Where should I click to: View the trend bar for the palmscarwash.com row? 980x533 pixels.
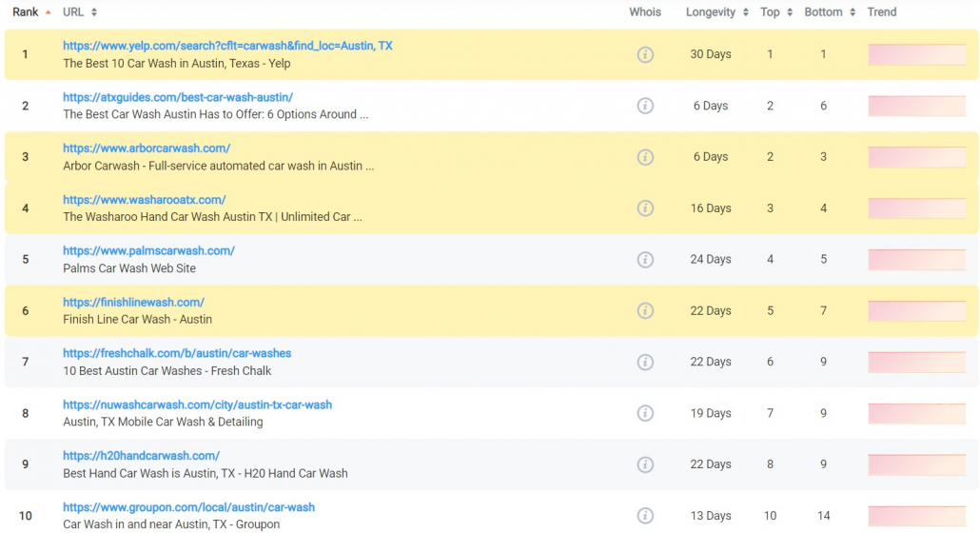click(917, 259)
